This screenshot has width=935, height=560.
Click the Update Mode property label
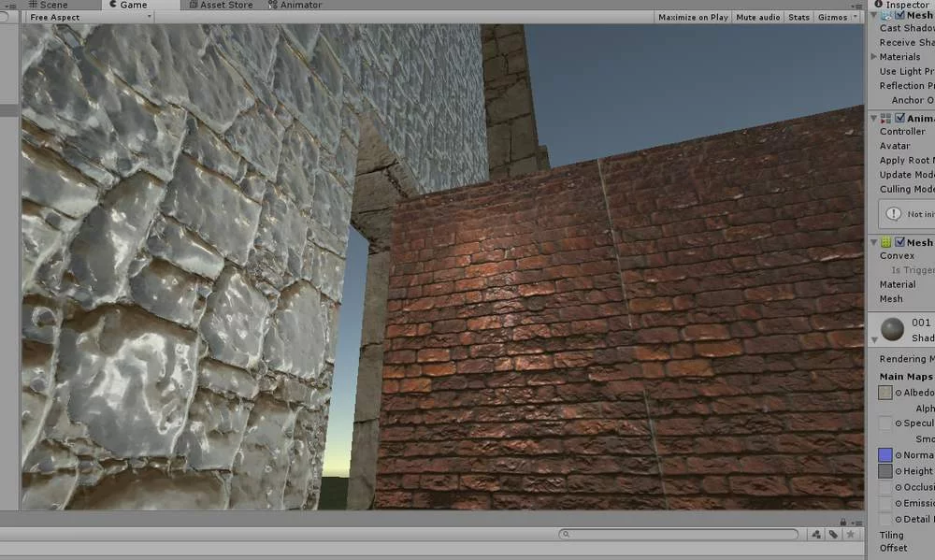(x=907, y=174)
